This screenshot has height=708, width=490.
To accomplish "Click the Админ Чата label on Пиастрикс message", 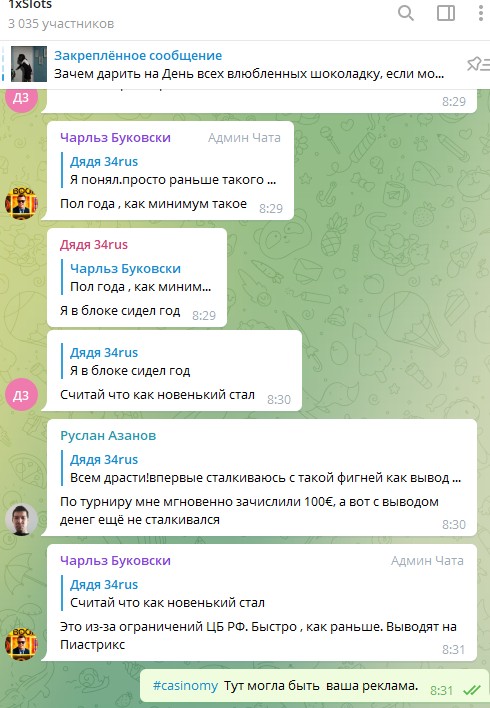I will pyautogui.click(x=427, y=561).
